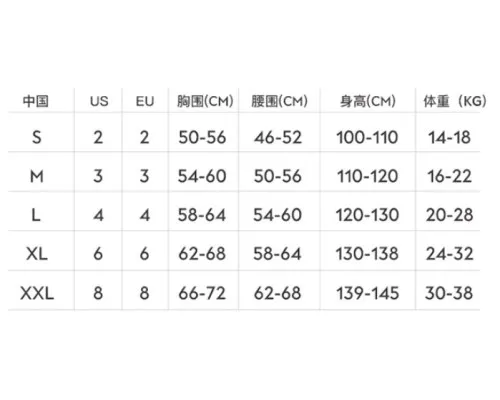The height and width of the screenshot is (400, 500).
Task: Click the 50-56 chest value cell for size S
Action: pos(202,137)
